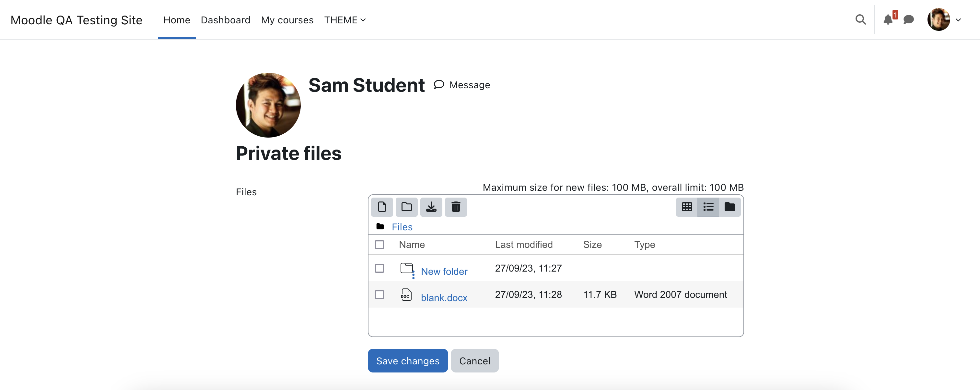The height and width of the screenshot is (390, 980).
Task: Go to the Home tab
Action: (x=177, y=20)
